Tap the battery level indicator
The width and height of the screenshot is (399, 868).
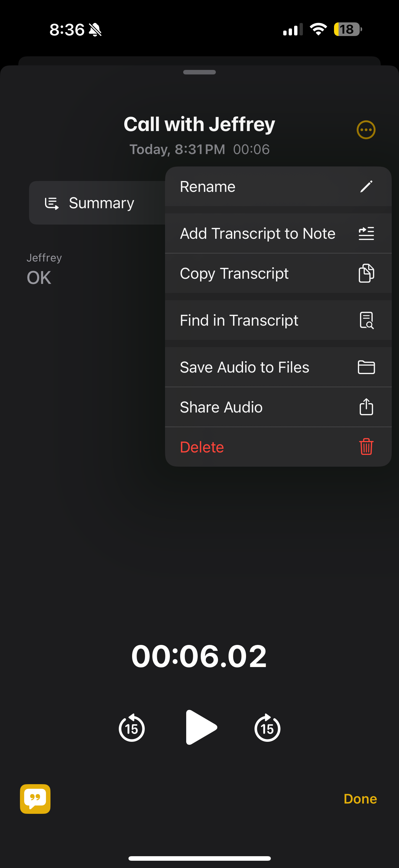coord(348,29)
